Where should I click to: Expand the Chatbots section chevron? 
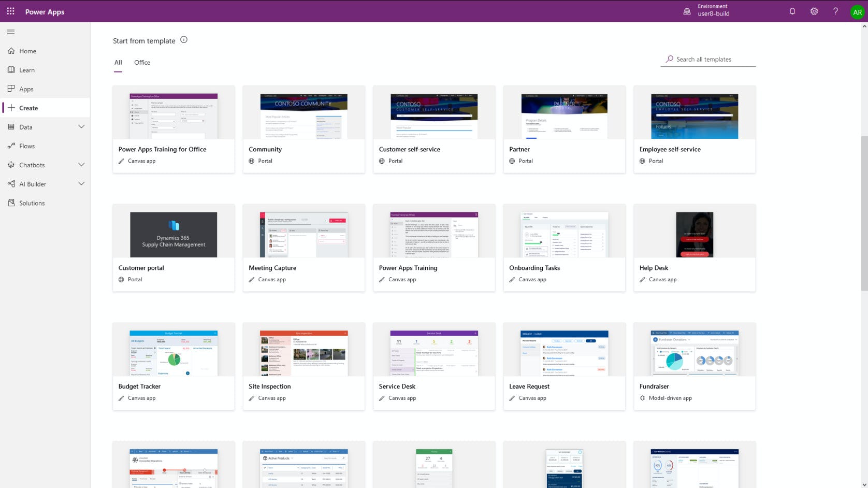pyautogui.click(x=81, y=165)
